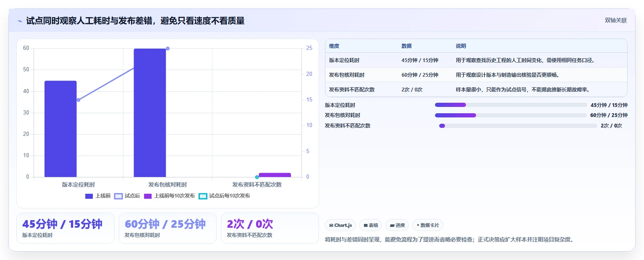The image size is (644, 260).
Task: Click the description starting 样本量很小
Action: (x=523, y=89)
